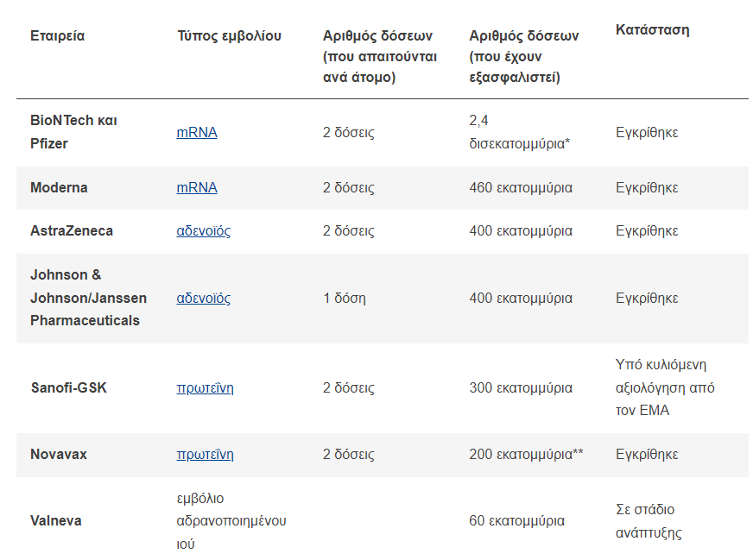Click the Κατάσταση column header

pos(652,30)
